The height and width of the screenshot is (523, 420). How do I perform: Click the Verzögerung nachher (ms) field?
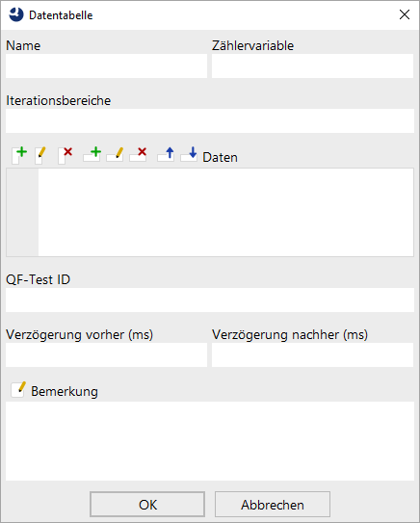point(312,354)
